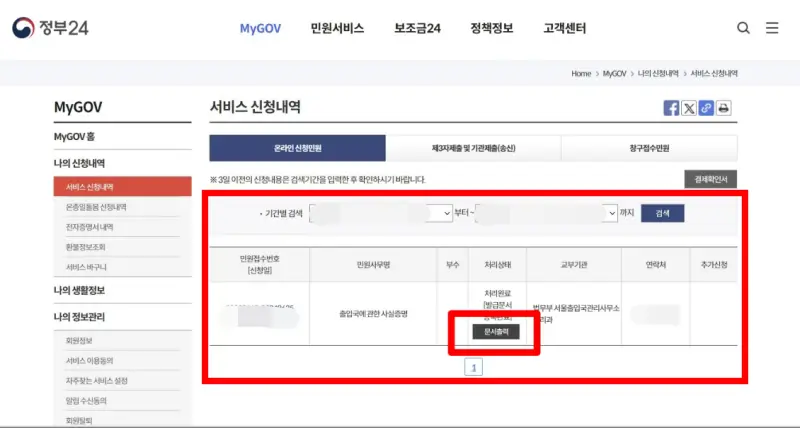Switch to 창구접수민원 tab
800x428 pixels.
click(649, 148)
